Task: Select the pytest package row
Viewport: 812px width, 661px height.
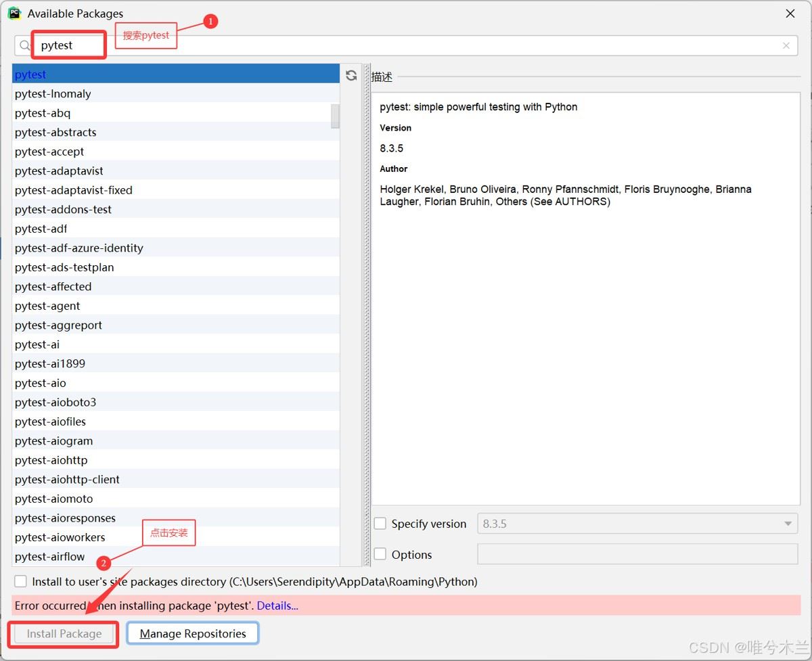Action: (x=176, y=74)
